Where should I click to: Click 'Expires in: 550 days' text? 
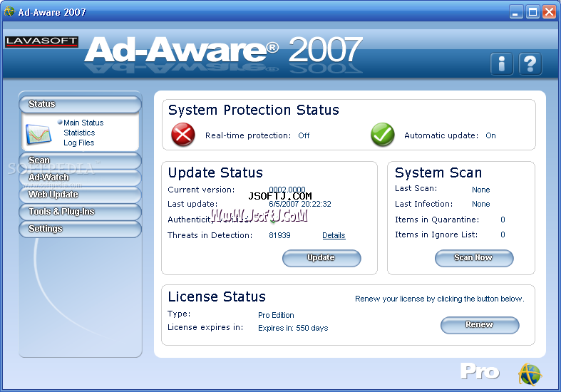(293, 328)
